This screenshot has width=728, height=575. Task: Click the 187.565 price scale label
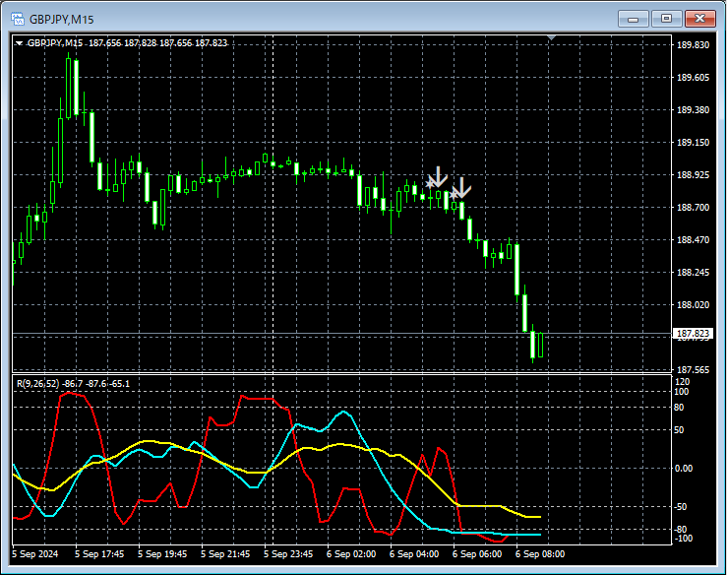coord(694,369)
